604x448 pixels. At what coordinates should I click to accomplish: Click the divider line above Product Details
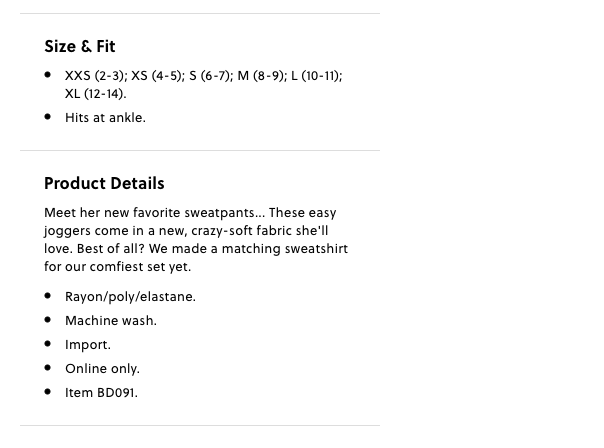(x=200, y=151)
